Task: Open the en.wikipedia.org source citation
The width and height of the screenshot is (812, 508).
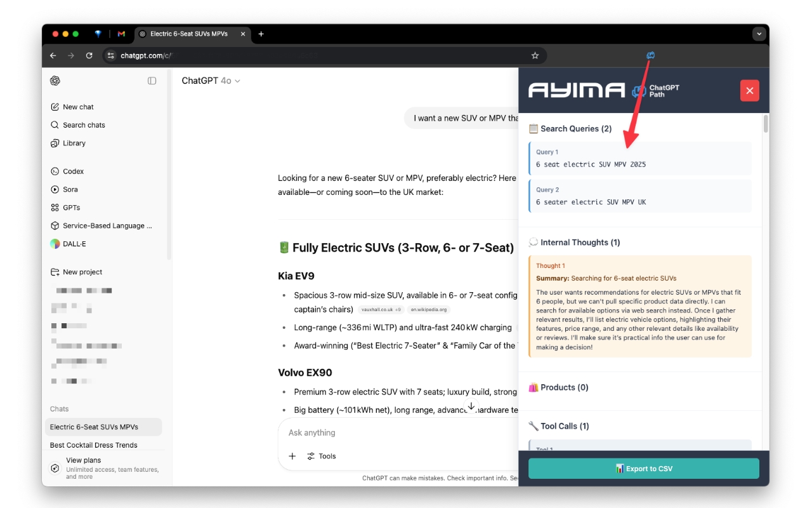Action: [429, 310]
